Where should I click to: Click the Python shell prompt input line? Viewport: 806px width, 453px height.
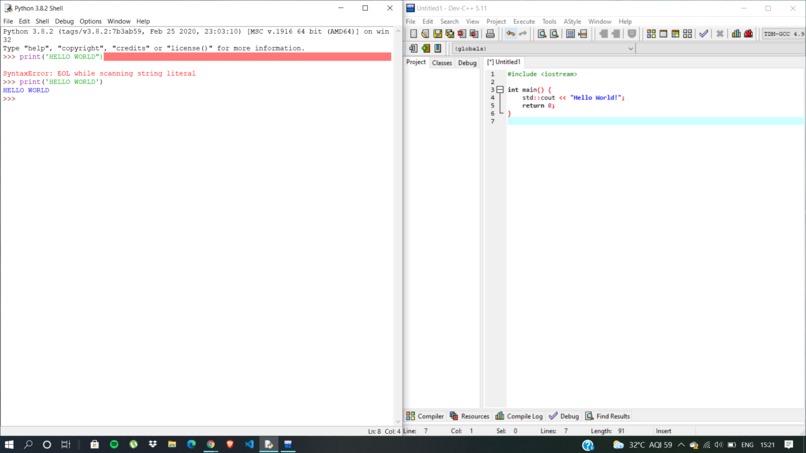pyautogui.click(x=197, y=99)
